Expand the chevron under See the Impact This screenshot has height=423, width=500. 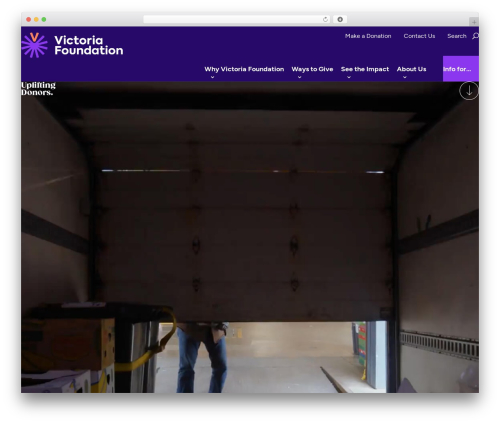pyautogui.click(x=349, y=77)
